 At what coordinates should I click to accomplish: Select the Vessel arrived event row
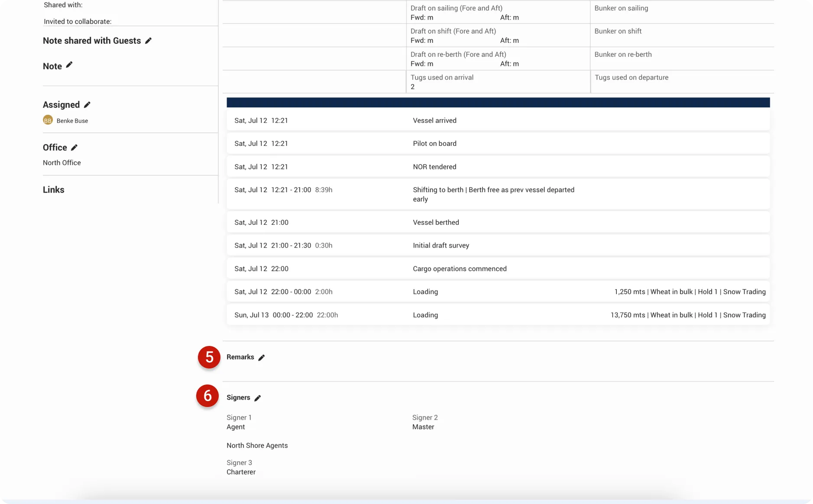coord(498,120)
